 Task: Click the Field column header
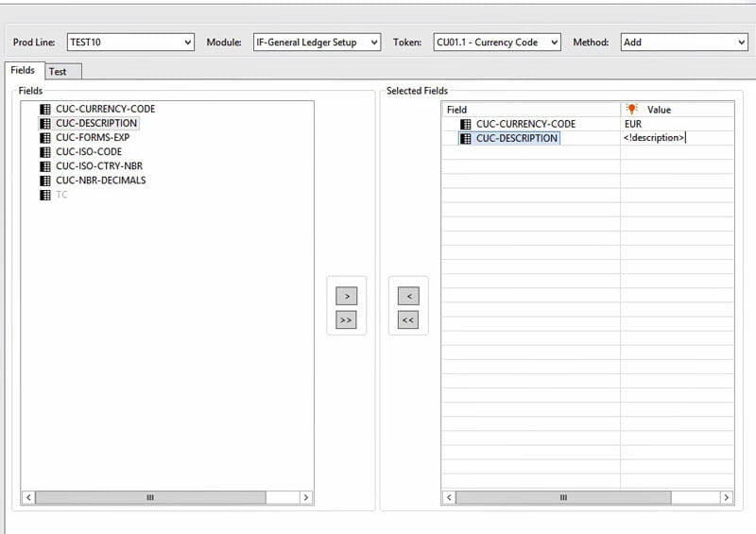pyautogui.click(x=531, y=110)
